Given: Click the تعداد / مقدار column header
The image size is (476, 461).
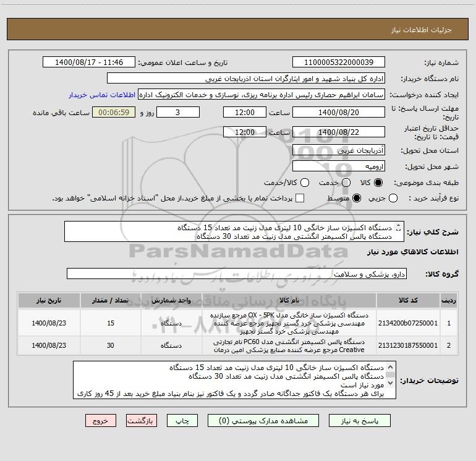Looking at the screenshot, I should pos(111,300).
